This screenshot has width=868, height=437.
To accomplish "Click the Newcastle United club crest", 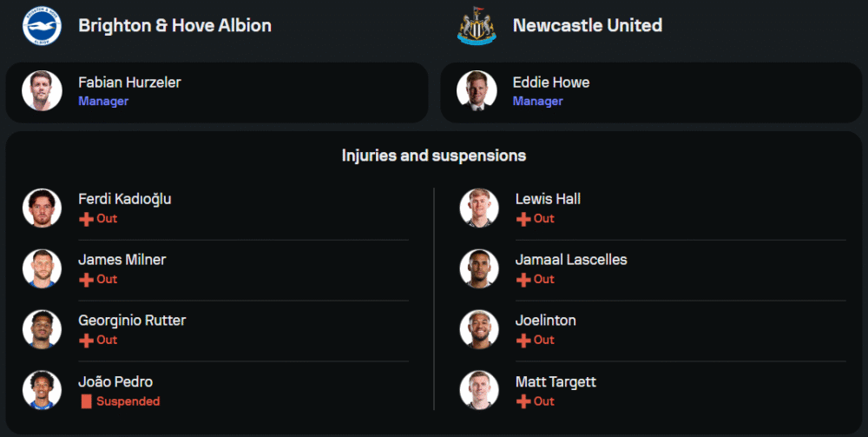I will pos(477,25).
